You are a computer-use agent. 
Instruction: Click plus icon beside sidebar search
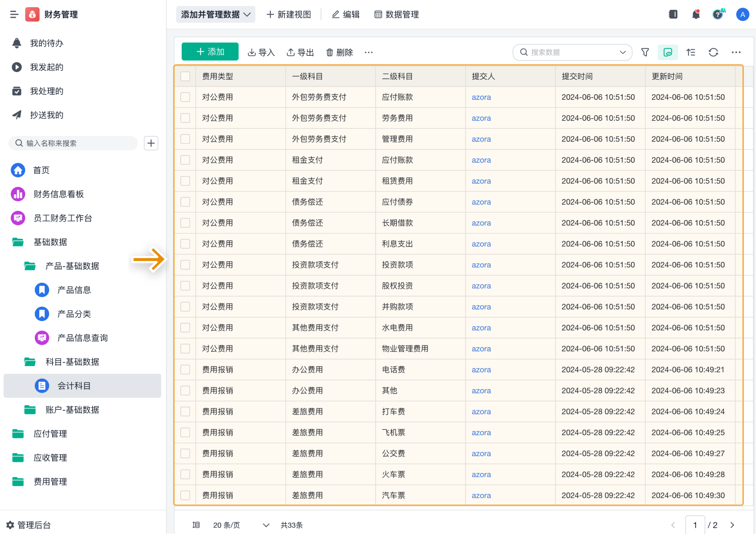(151, 143)
